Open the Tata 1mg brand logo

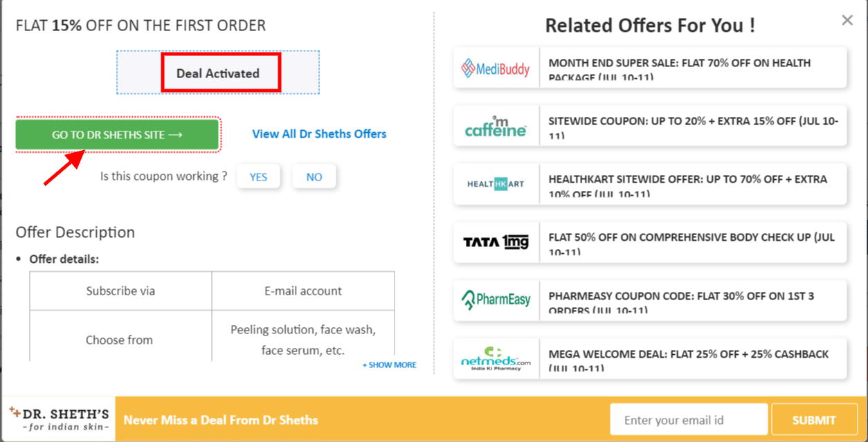click(x=496, y=242)
